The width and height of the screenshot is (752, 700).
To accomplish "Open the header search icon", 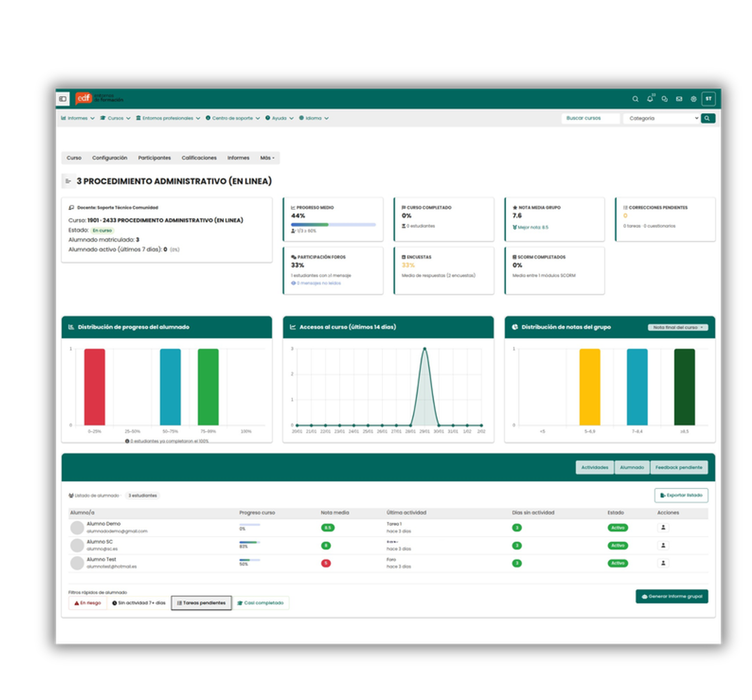I will coord(635,99).
